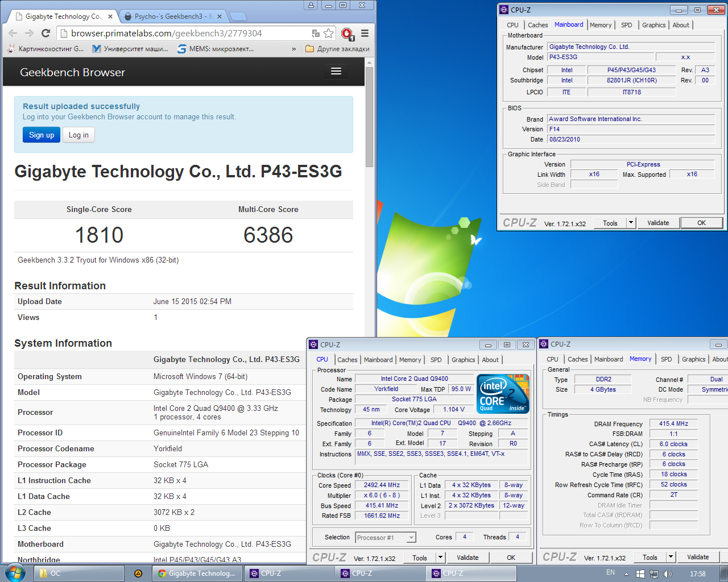Screen dimensions: 728x582
Task: Click the chipset P45/P43/G45/G43 field
Action: pyautogui.click(x=631, y=70)
